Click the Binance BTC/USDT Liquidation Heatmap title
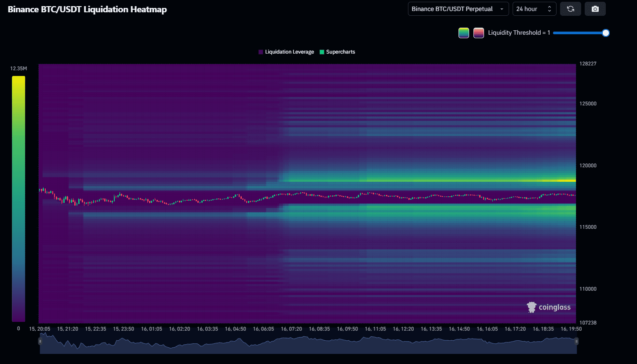This screenshot has height=364, width=637. [87, 9]
